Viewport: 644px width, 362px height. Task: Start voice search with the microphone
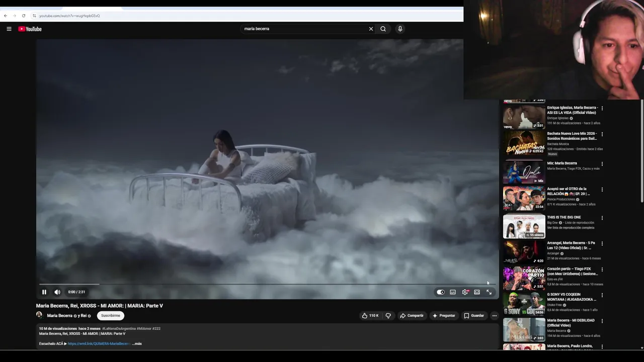click(400, 29)
